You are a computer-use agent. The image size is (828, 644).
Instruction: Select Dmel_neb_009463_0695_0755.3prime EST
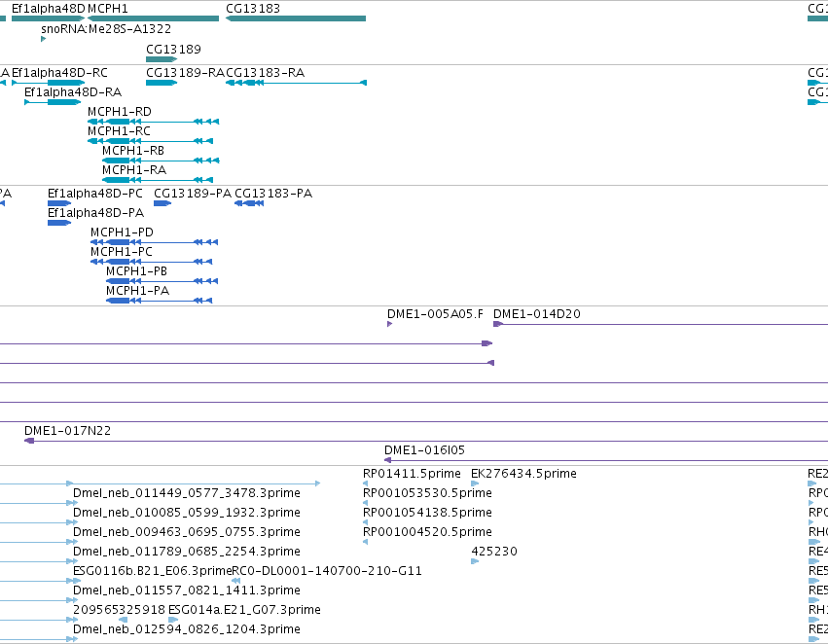pos(187,532)
